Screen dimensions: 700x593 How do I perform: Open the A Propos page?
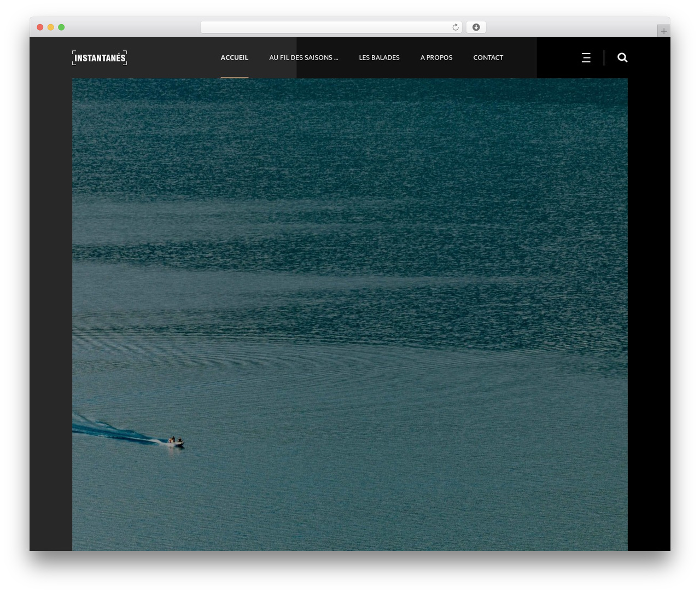coord(436,57)
